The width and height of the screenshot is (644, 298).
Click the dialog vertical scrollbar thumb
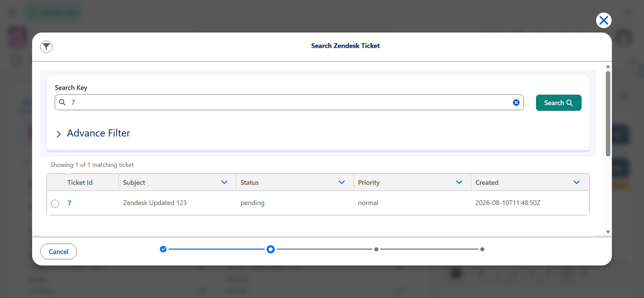point(608,114)
